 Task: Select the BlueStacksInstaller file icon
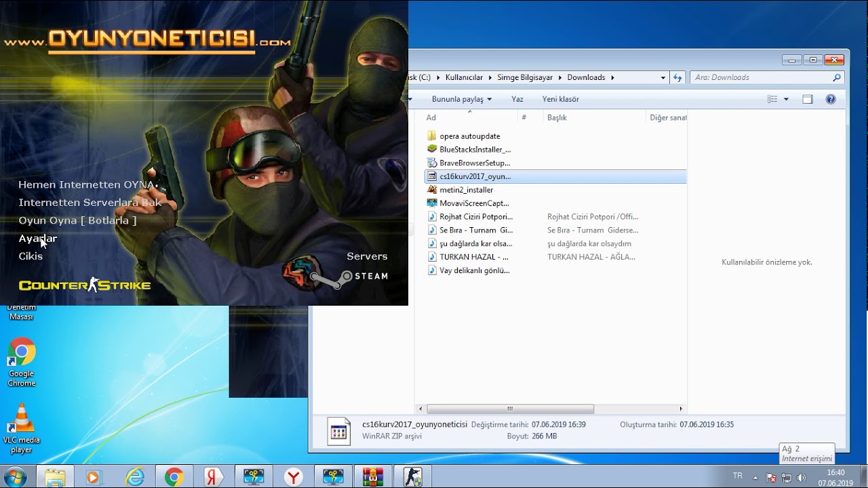tap(432, 149)
